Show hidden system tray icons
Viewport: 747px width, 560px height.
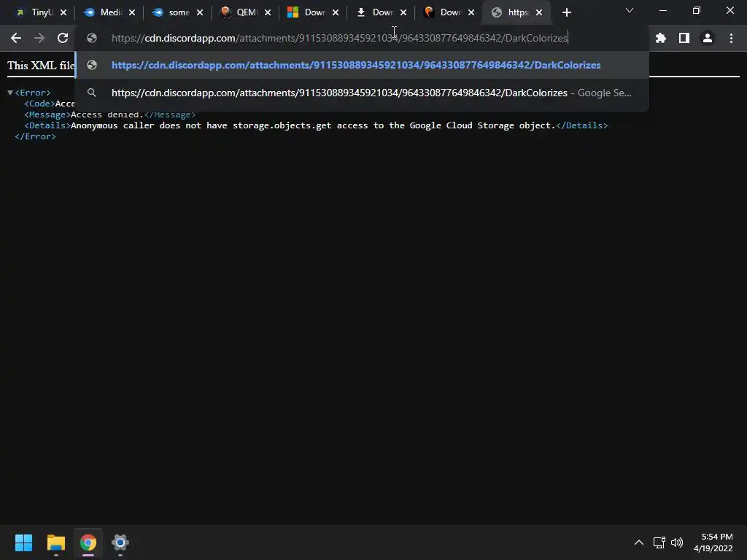pyautogui.click(x=639, y=542)
